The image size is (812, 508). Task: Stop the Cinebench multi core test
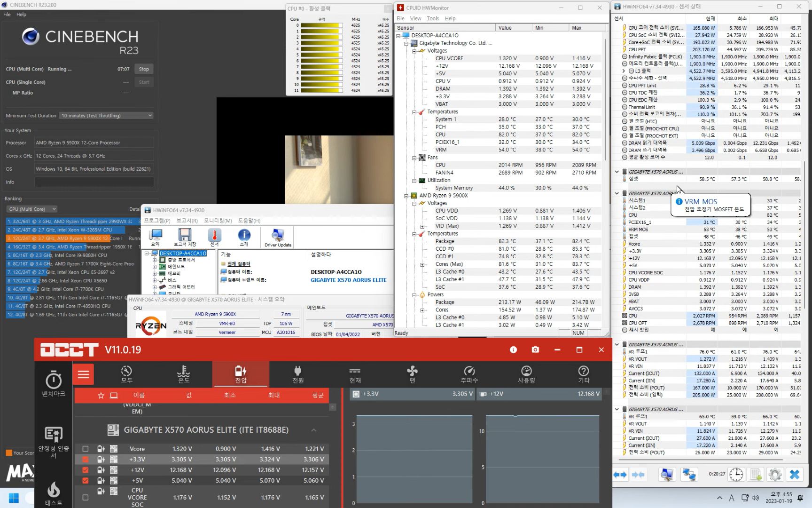coord(144,69)
